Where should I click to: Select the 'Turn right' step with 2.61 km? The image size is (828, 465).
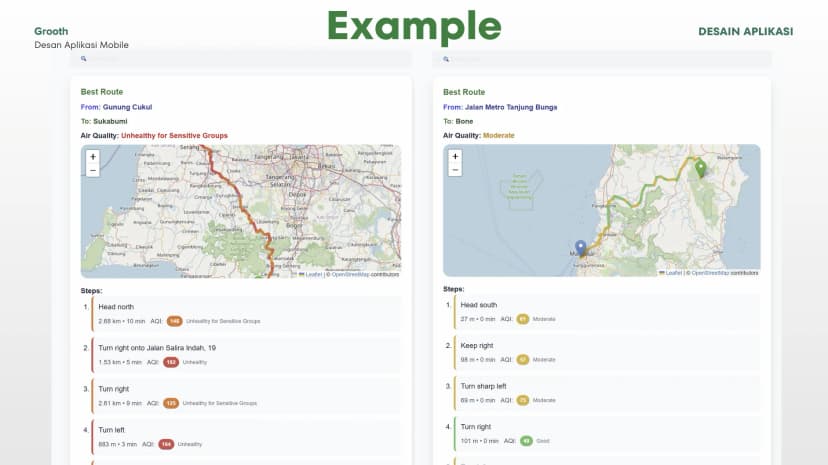(246, 396)
